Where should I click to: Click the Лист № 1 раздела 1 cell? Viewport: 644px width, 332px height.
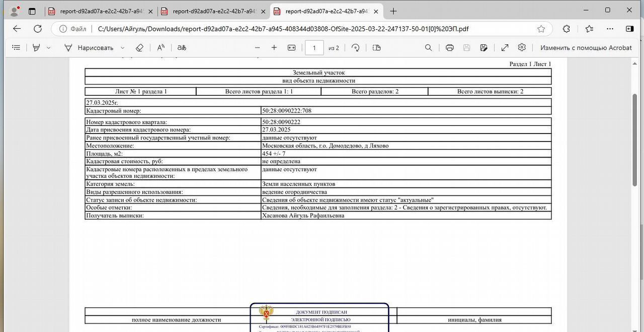tap(141, 91)
